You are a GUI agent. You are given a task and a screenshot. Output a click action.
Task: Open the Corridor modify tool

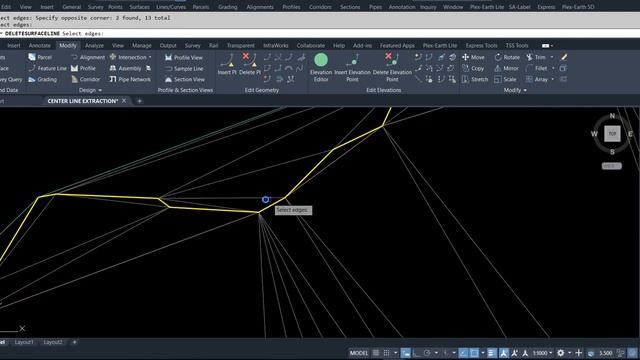[x=85, y=79]
